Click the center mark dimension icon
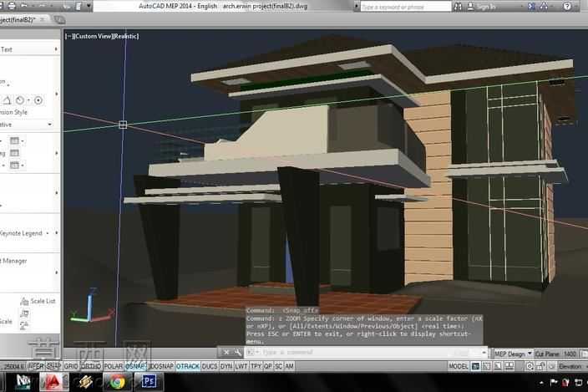588x392 pixels. [x=38, y=100]
